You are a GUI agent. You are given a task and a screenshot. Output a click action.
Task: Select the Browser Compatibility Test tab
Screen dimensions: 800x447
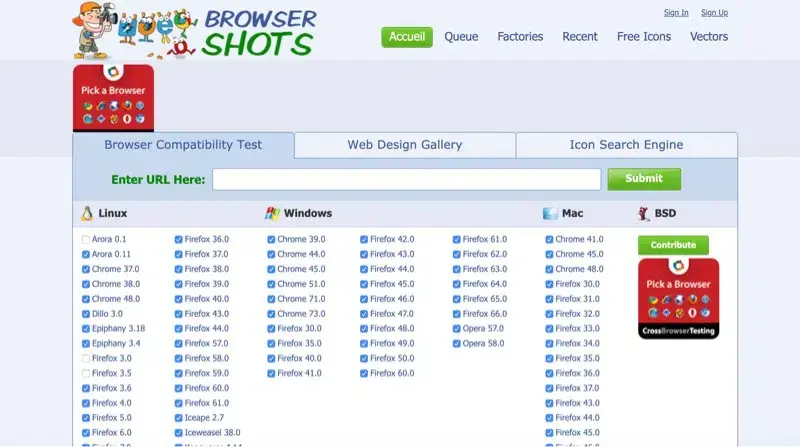[x=183, y=145]
